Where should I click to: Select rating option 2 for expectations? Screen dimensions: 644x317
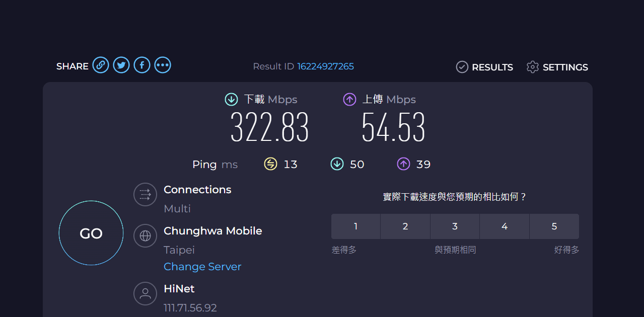click(405, 226)
